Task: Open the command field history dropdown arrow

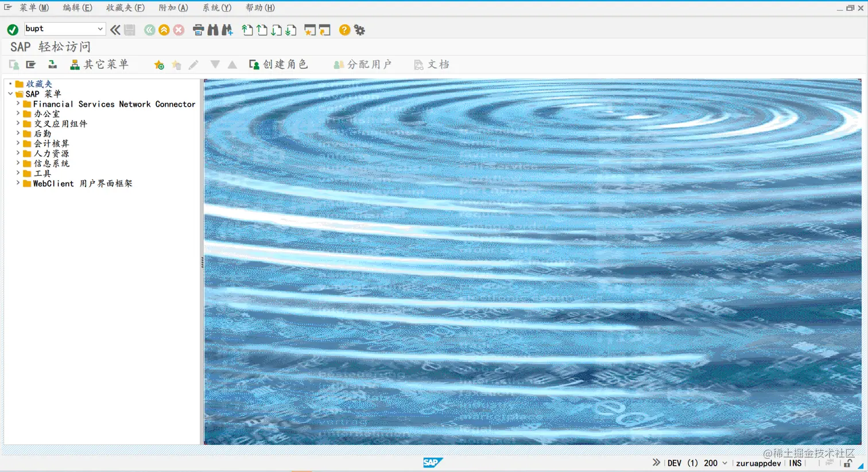Action: (100, 29)
